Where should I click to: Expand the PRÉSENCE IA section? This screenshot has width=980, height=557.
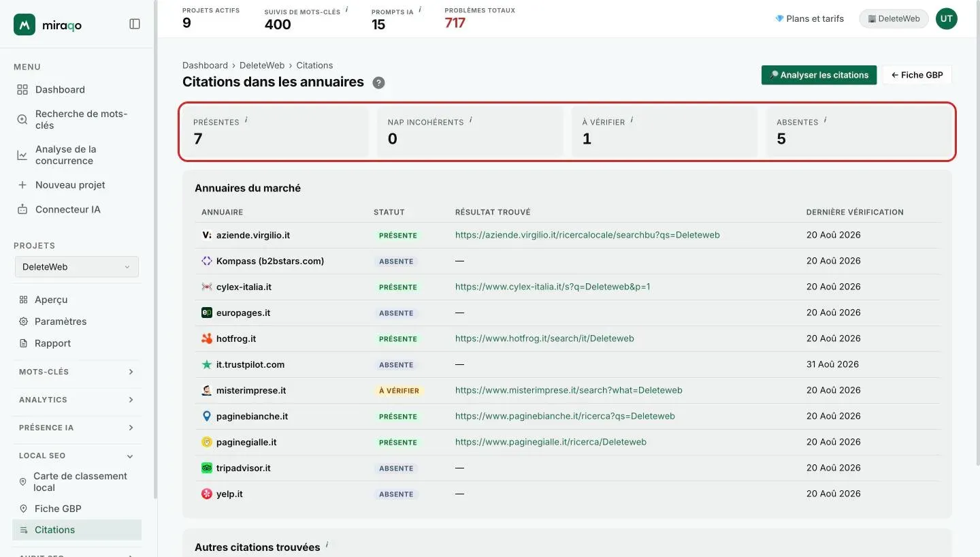tap(76, 428)
